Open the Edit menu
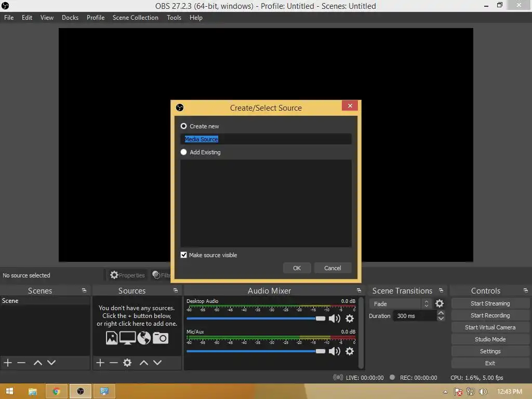Viewport: 532px width, 399px height. click(27, 18)
